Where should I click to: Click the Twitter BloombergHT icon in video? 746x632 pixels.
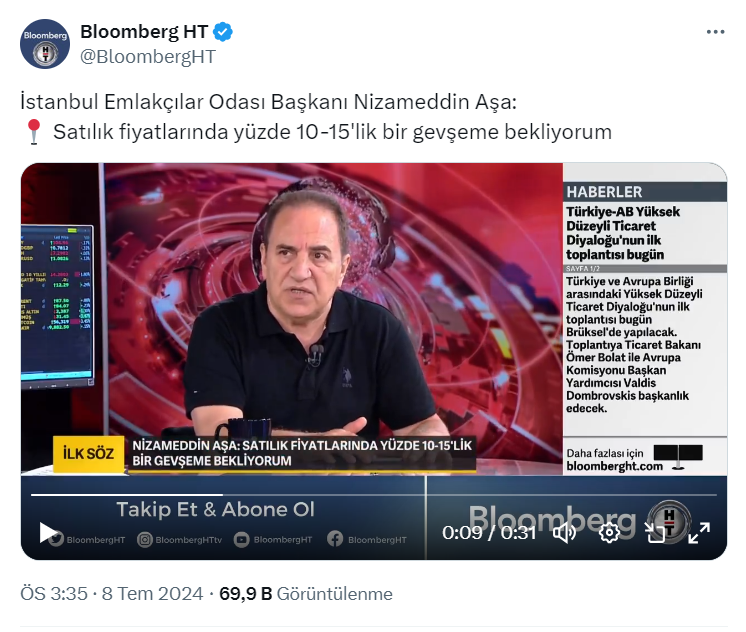coord(57,539)
